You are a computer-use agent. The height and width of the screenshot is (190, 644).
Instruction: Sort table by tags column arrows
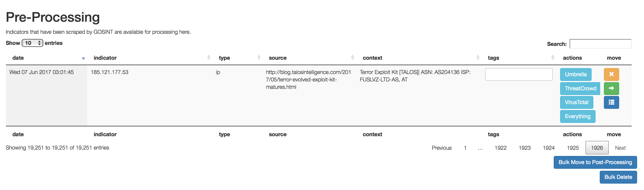552,58
